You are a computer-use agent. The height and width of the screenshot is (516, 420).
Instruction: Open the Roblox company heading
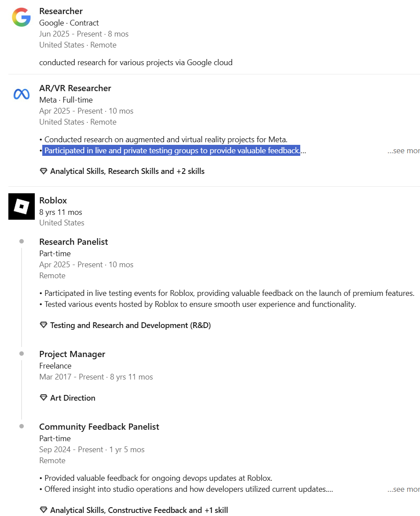coord(53,200)
